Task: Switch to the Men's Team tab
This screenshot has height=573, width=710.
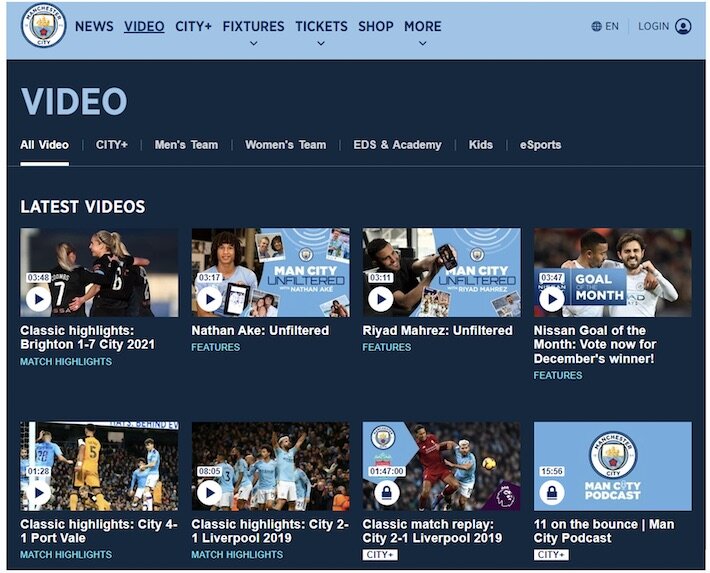Action: tap(186, 145)
